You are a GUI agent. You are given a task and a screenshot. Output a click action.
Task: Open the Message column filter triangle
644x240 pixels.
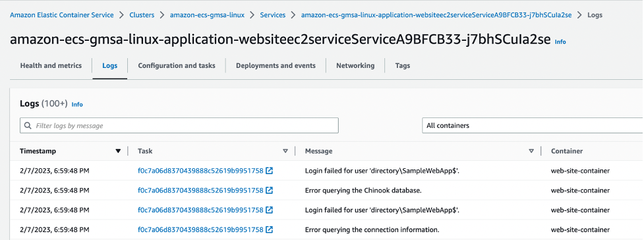531,151
